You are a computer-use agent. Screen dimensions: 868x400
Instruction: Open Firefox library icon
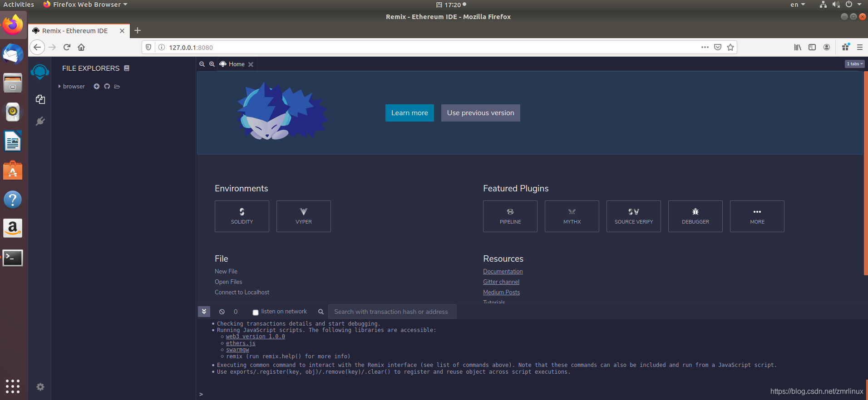[x=798, y=47]
